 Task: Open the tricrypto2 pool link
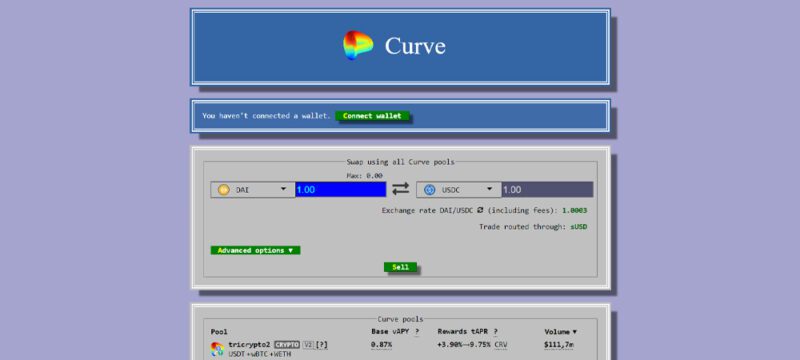tap(249, 345)
